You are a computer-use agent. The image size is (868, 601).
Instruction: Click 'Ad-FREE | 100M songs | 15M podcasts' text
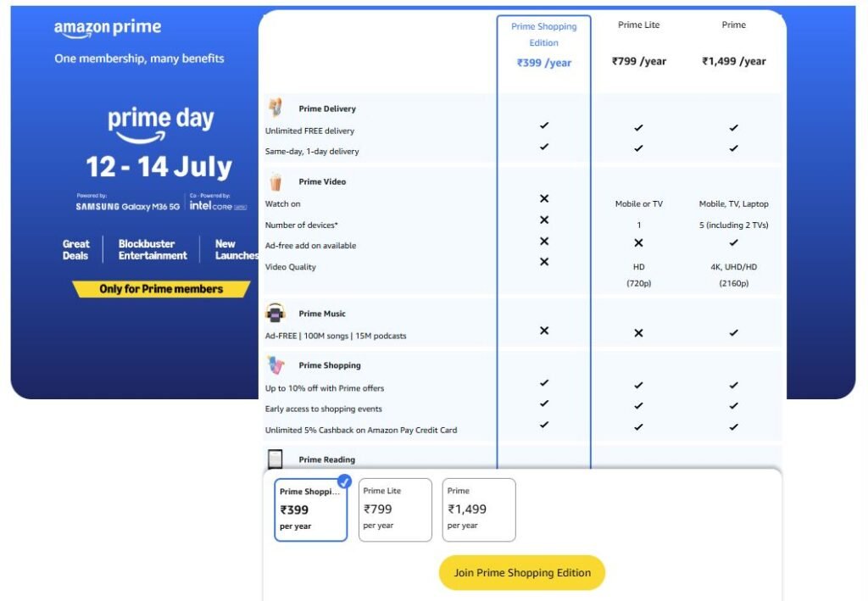(x=336, y=336)
